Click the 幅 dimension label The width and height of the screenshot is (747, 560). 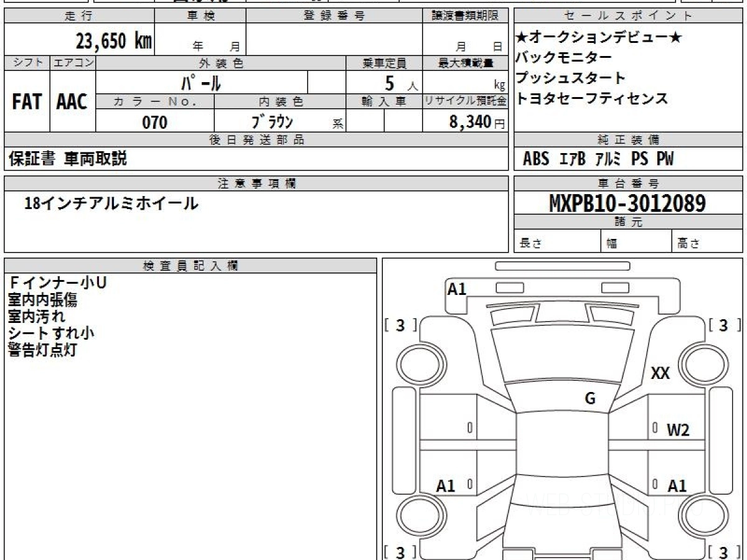click(612, 244)
